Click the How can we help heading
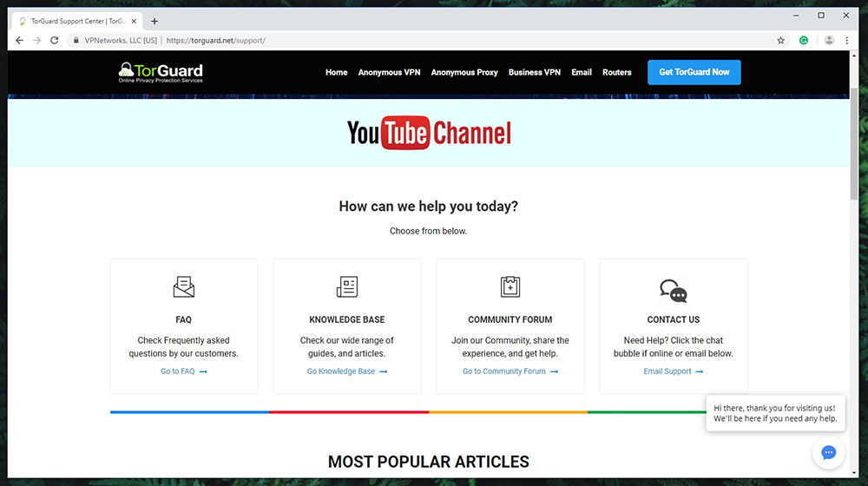The width and height of the screenshot is (868, 486). [429, 207]
